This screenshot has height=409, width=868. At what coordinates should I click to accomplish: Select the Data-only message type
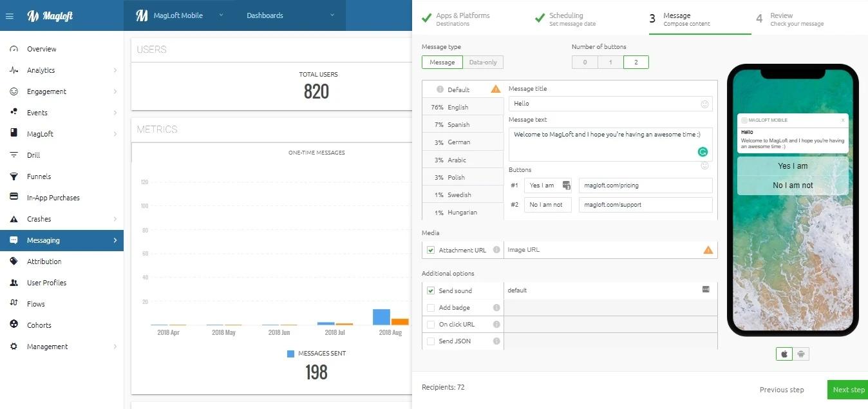tap(483, 62)
